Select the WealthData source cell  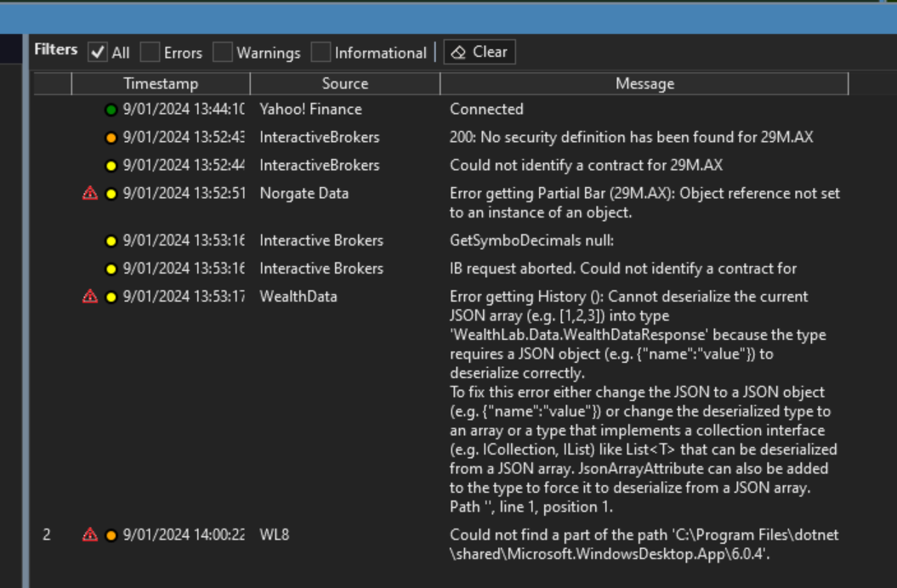298,297
